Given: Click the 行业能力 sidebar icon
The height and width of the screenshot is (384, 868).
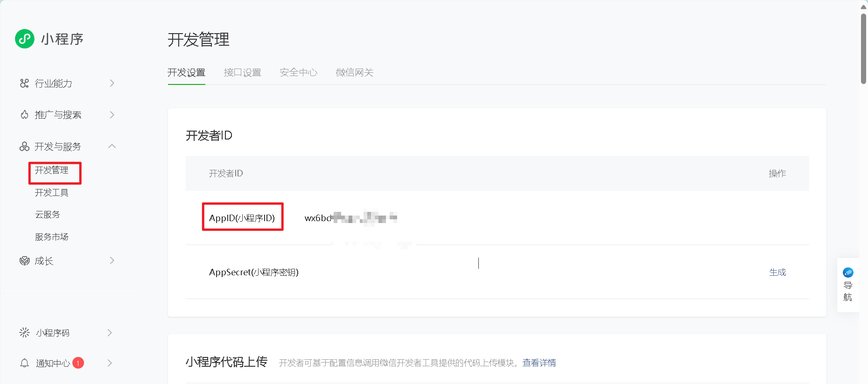Looking at the screenshot, I should coord(24,84).
